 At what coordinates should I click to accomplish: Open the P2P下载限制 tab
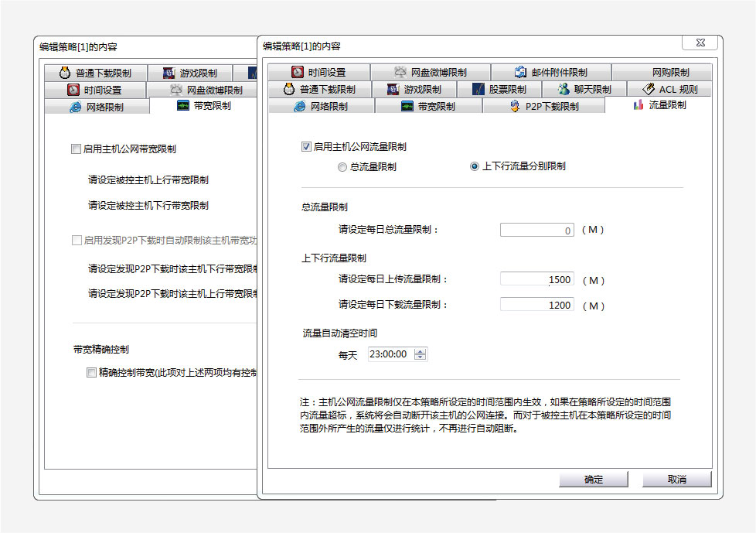pos(543,106)
